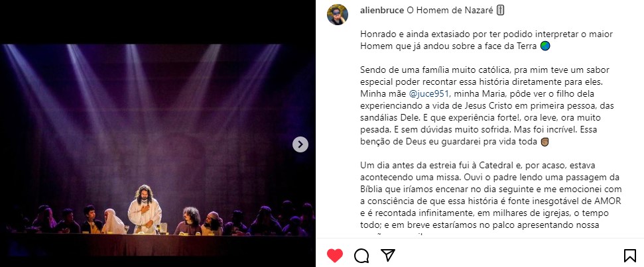Visit the alienbruce username link
This screenshot has height=267, width=644.
pyautogui.click(x=382, y=11)
